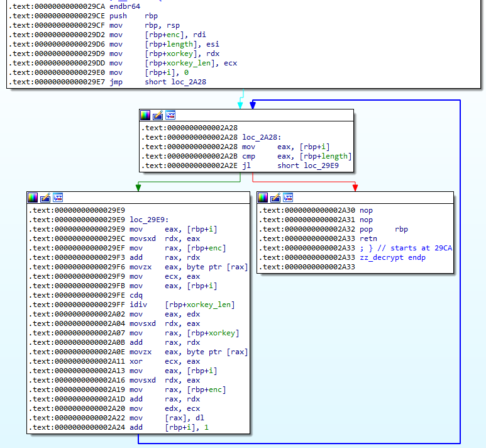The width and height of the screenshot is (486, 448).
Task: Click the graph icon on the retn block
Action: tap(288, 198)
